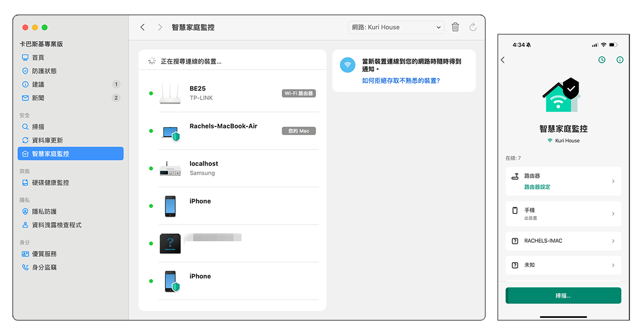Select 掃描 in sidebar
The height and width of the screenshot is (334, 644).
(70, 127)
